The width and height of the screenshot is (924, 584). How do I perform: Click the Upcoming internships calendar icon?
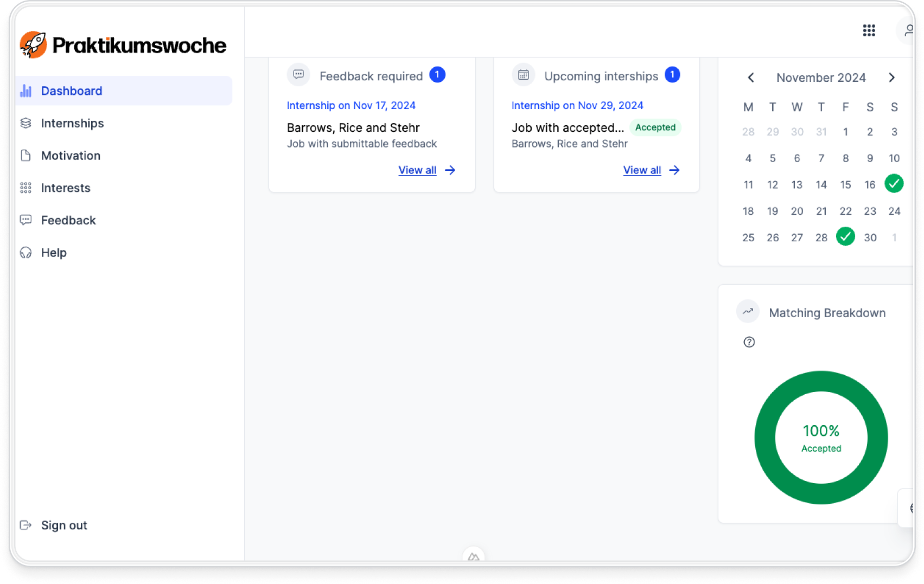(x=523, y=75)
